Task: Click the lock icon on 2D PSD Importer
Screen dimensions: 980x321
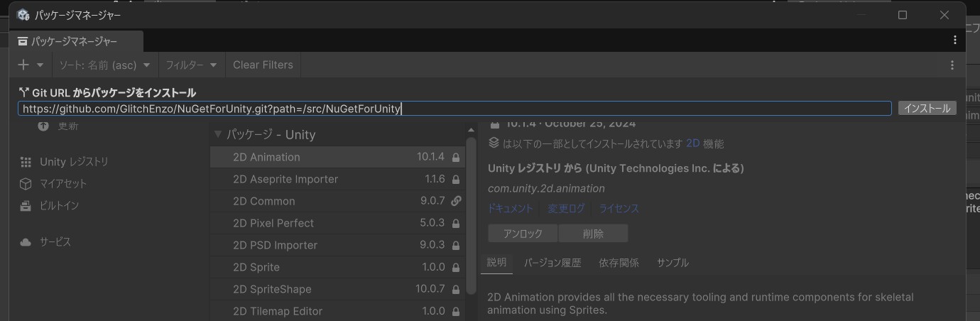Action: [x=456, y=245]
